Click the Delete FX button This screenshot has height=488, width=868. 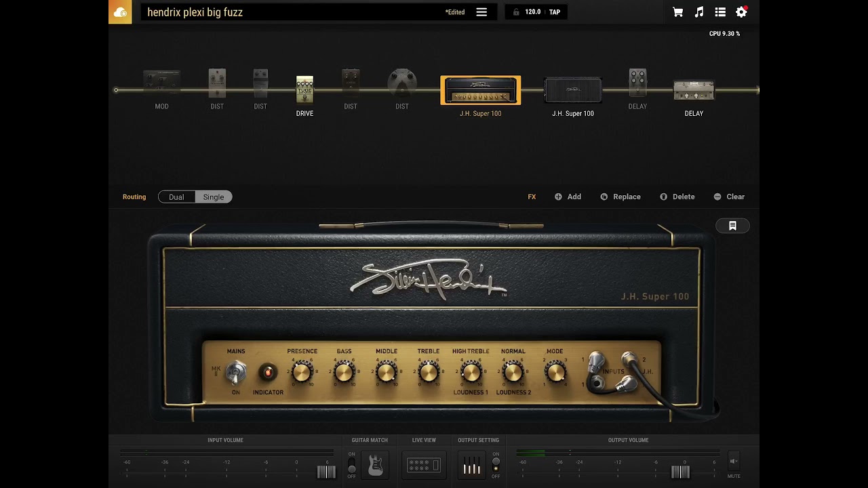click(x=677, y=197)
